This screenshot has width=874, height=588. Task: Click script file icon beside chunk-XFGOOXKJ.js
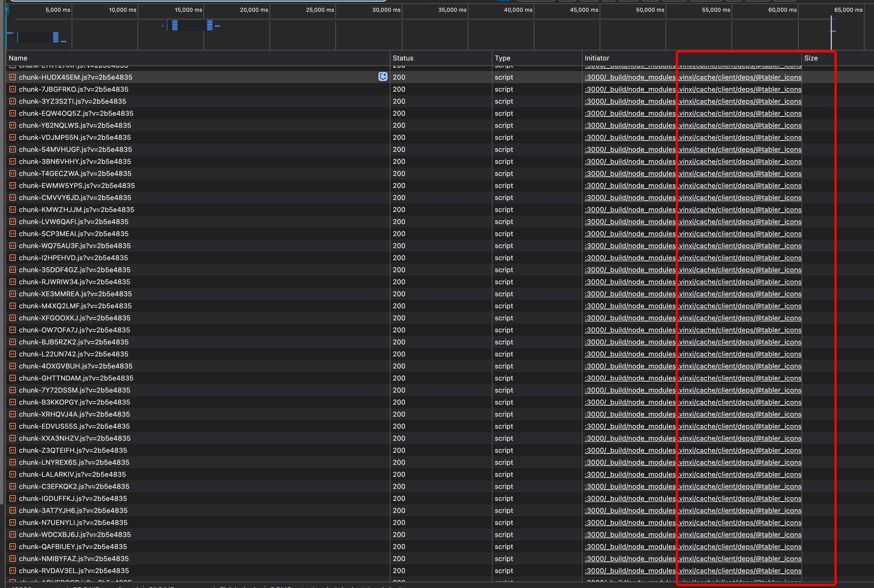pyautogui.click(x=12, y=318)
